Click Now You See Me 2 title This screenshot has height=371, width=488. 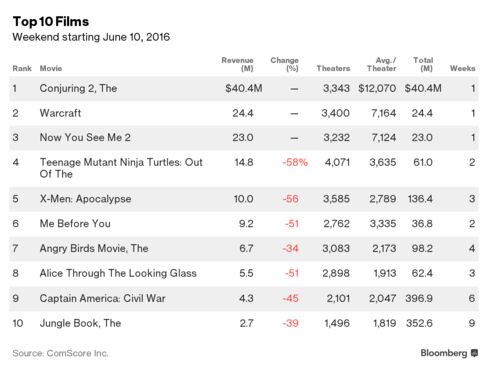(85, 137)
